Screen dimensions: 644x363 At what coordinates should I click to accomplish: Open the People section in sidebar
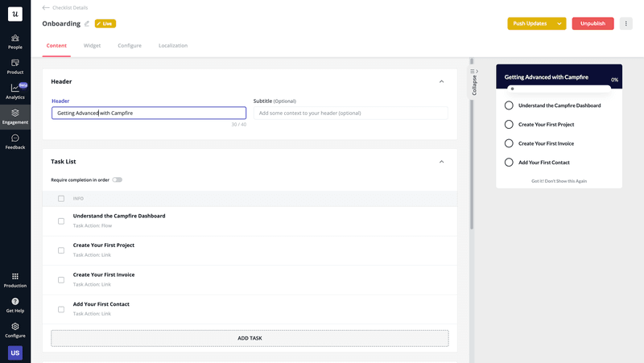(15, 42)
